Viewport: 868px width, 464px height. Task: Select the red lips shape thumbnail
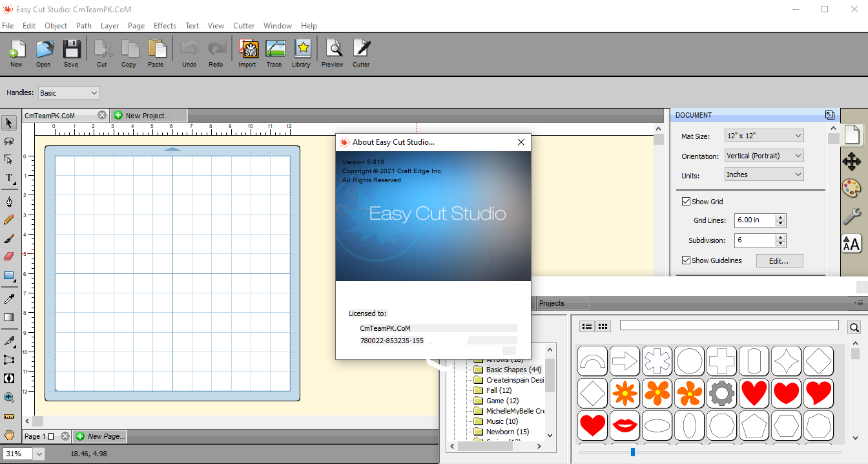pos(625,425)
